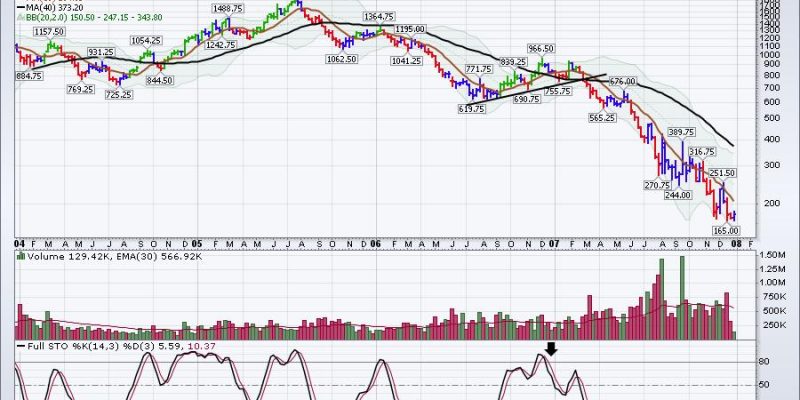800x400 pixels.
Task: Click the 1195.00 price label
Action: click(410, 30)
